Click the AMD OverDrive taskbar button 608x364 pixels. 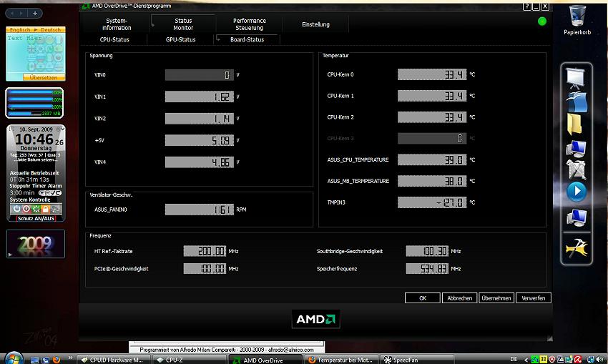point(265,360)
